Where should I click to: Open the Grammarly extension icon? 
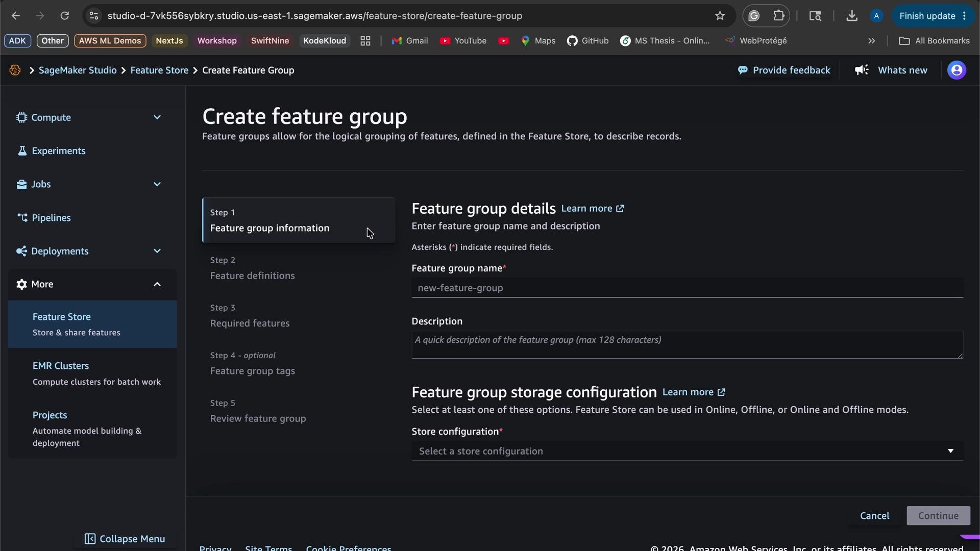click(754, 16)
